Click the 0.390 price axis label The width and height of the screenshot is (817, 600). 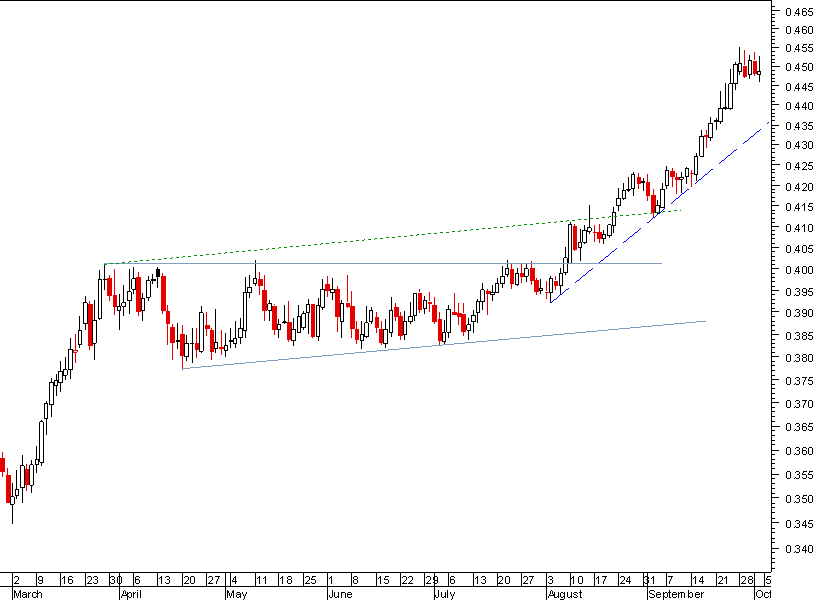[x=799, y=313]
